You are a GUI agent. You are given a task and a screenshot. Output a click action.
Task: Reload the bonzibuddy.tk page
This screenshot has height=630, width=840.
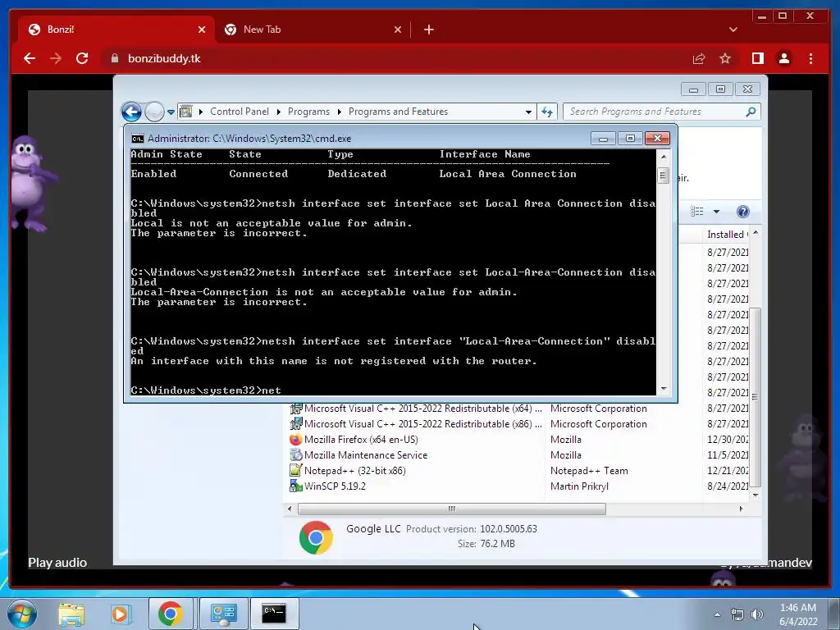click(x=82, y=58)
